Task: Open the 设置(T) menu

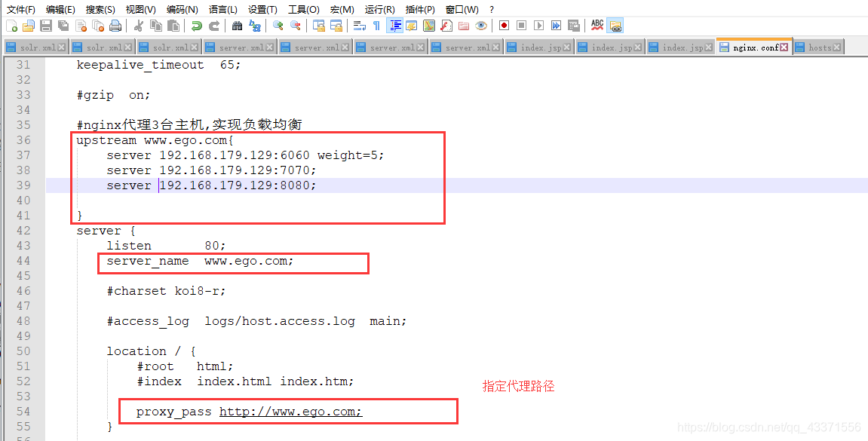Action: [262, 9]
